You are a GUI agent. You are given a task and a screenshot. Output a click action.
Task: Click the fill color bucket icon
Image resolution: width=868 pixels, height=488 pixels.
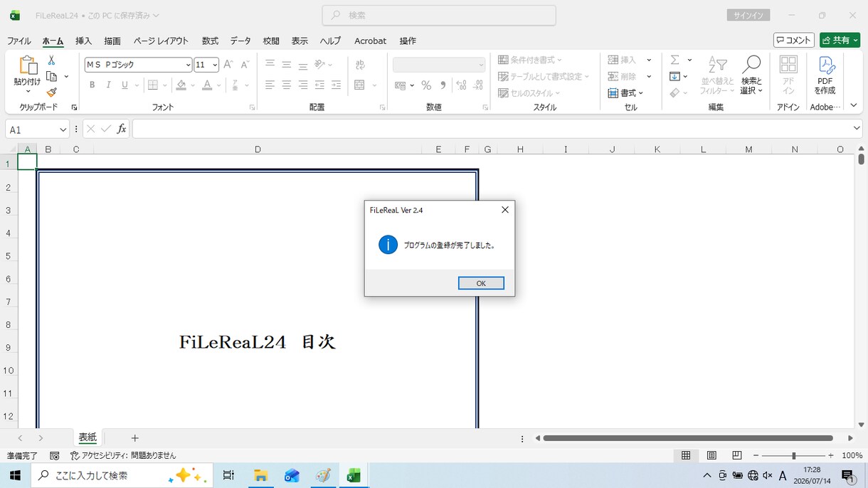coord(181,85)
